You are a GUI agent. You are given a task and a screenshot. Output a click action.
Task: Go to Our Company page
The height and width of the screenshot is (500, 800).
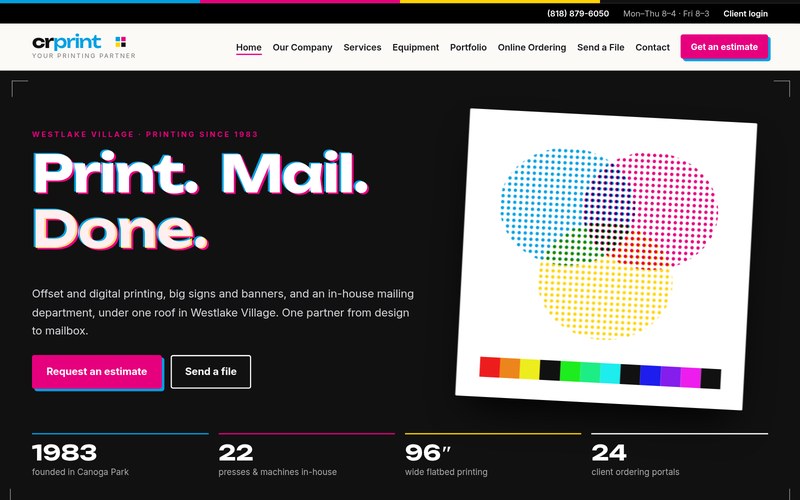pyautogui.click(x=302, y=47)
